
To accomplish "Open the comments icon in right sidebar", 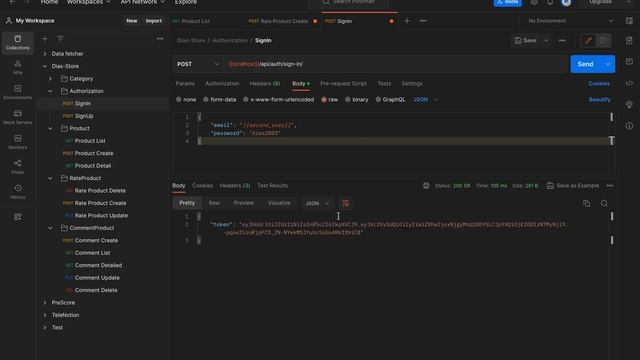I will pyautogui.click(x=629, y=62).
